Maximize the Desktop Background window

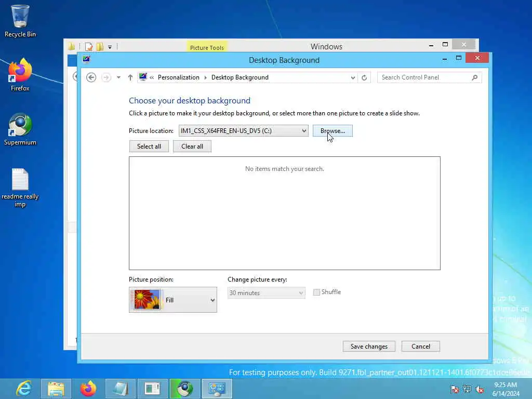[x=459, y=58]
